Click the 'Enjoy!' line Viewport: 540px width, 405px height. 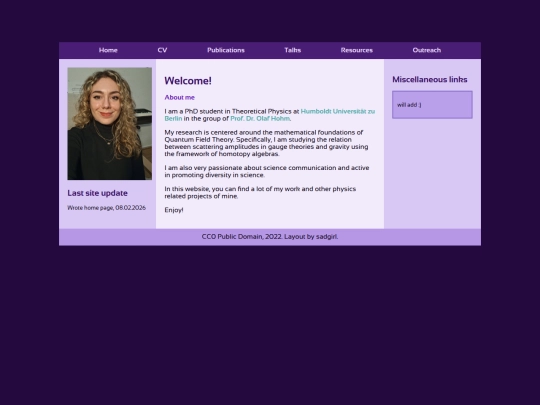tap(174, 210)
